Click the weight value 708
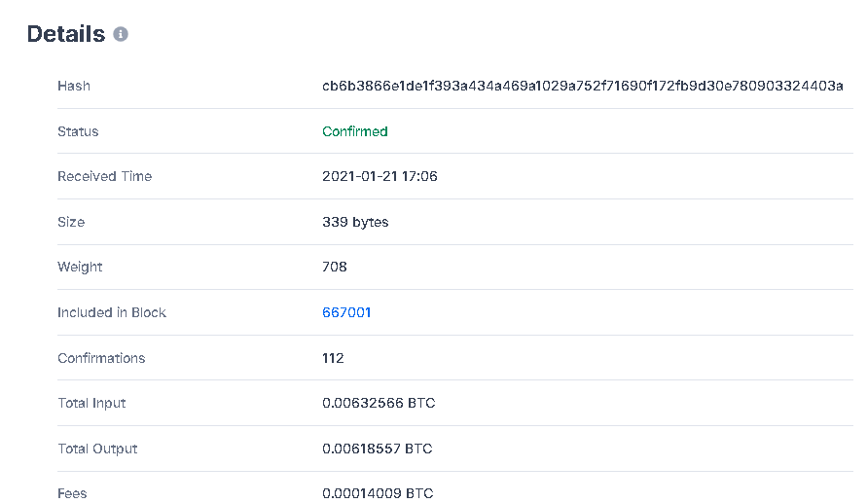The width and height of the screenshot is (868, 503). point(335,268)
